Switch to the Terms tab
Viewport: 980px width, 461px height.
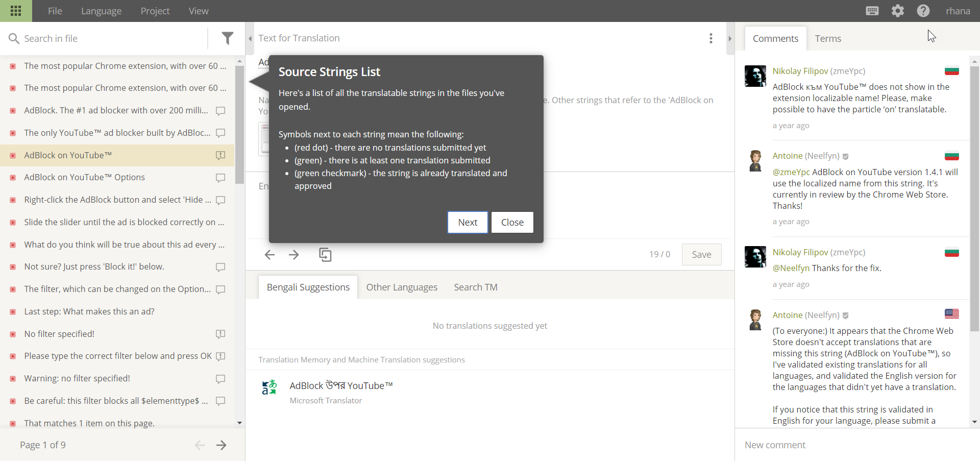pos(828,38)
